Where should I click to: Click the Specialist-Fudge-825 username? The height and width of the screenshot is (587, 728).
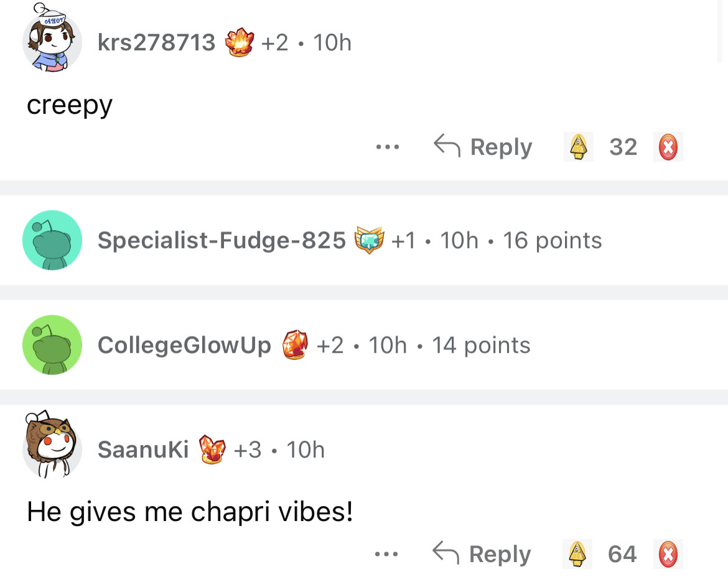pyautogui.click(x=222, y=241)
